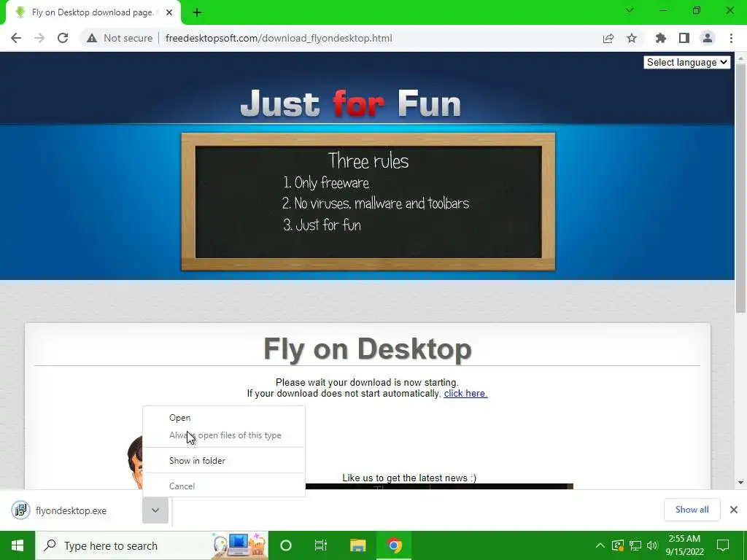Image resolution: width=747 pixels, height=560 pixels.
Task: Click the Just for Fun header logo
Action: coord(351,104)
